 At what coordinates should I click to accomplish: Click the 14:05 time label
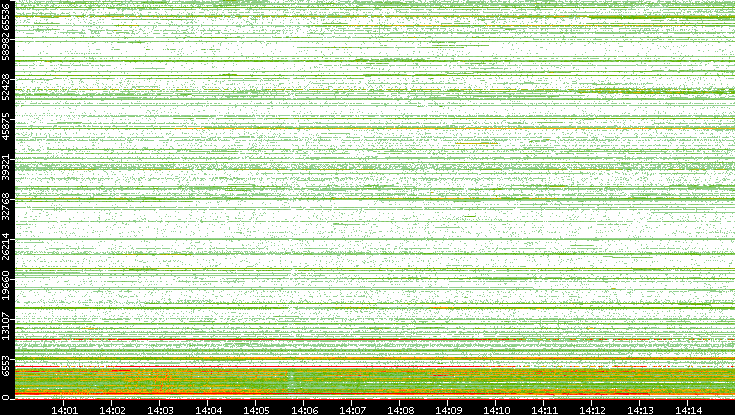(256, 409)
